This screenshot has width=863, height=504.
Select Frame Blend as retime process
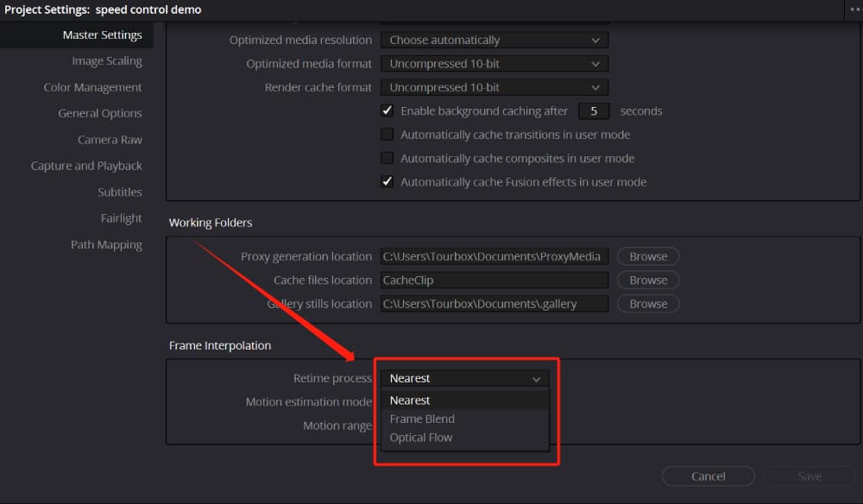click(422, 419)
